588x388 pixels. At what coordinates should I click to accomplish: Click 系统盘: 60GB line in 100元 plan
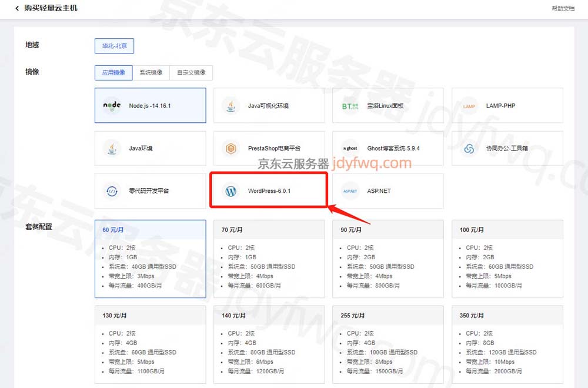click(499, 266)
